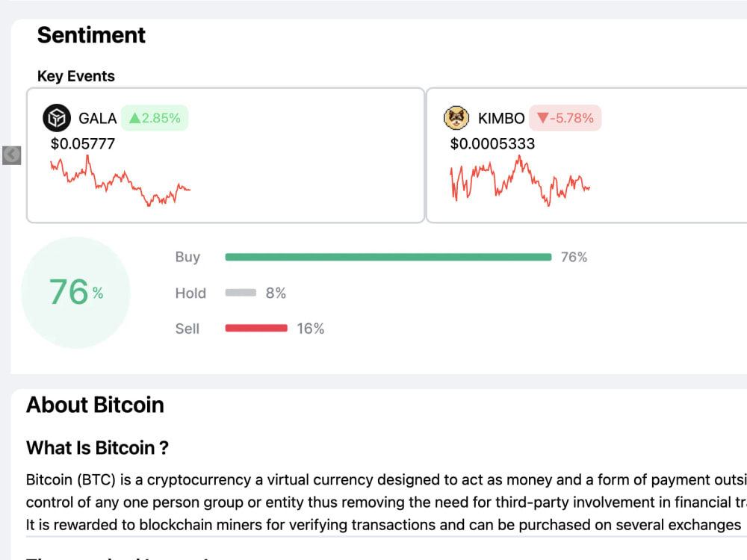Click the KIMBO price sparkline chart
The image size is (747, 560).
[520, 181]
